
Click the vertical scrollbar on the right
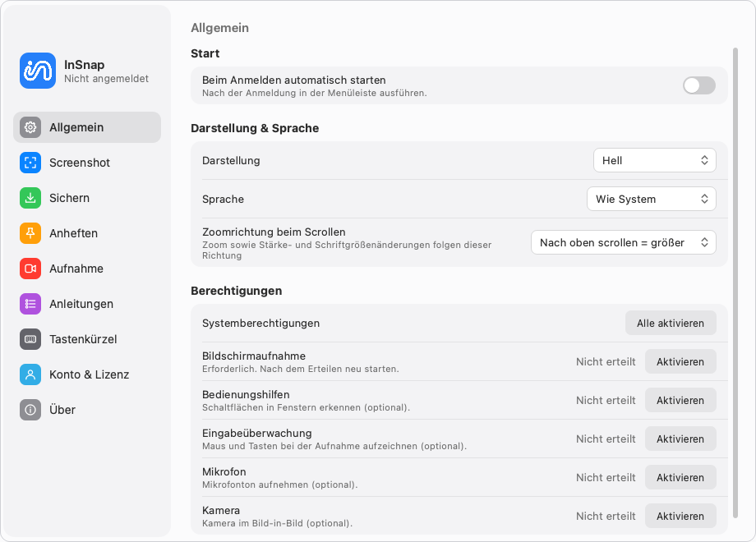(735, 282)
